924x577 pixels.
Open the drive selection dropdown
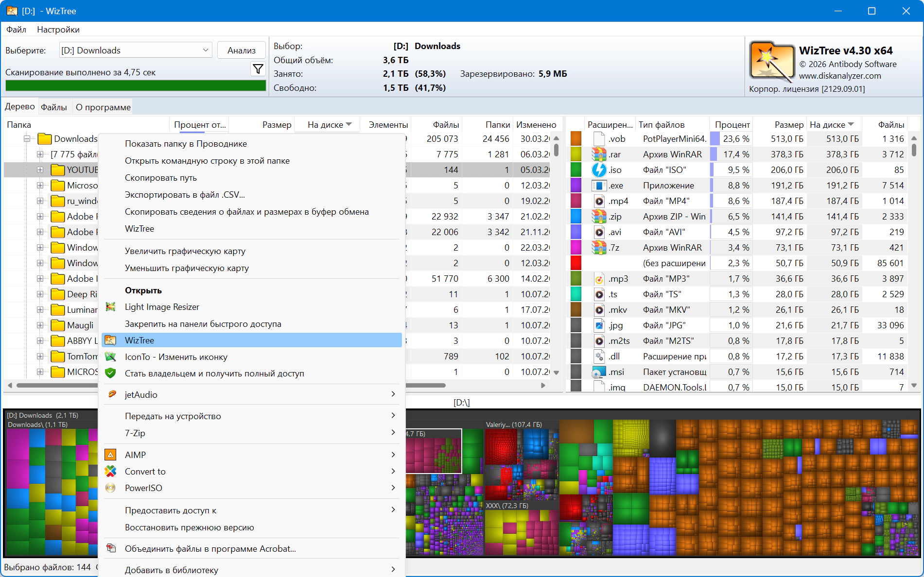[x=205, y=51]
